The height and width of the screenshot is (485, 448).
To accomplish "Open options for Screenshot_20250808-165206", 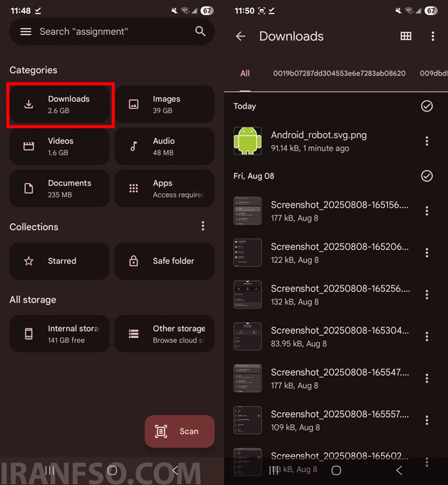I will point(427,253).
